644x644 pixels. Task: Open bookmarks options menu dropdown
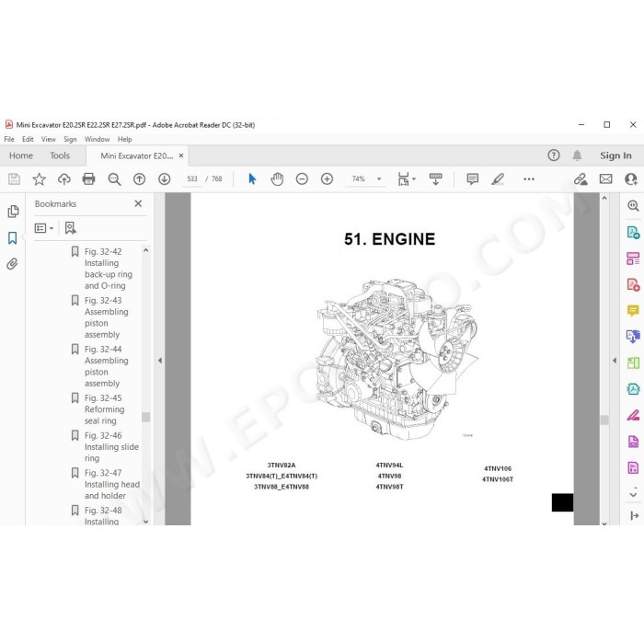pos(44,228)
